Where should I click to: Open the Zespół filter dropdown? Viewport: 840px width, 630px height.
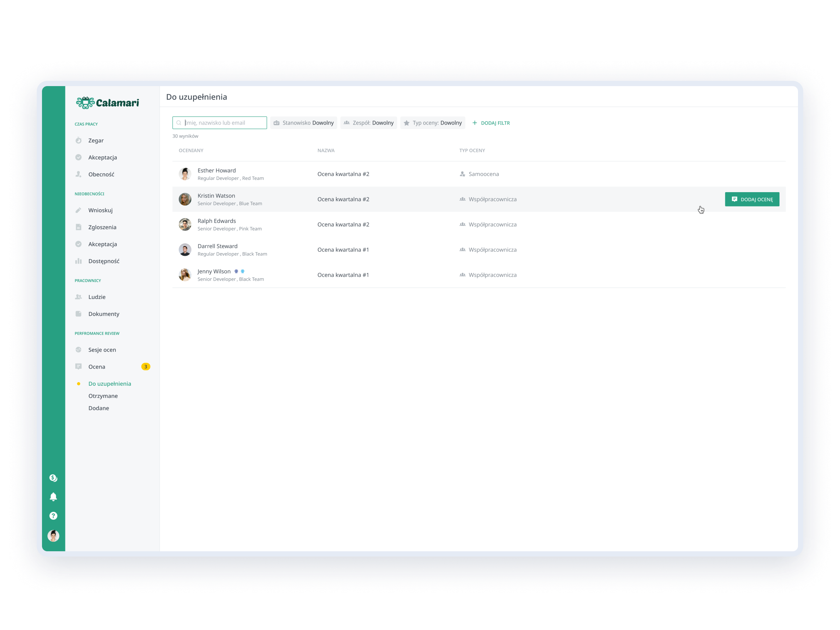click(x=368, y=123)
